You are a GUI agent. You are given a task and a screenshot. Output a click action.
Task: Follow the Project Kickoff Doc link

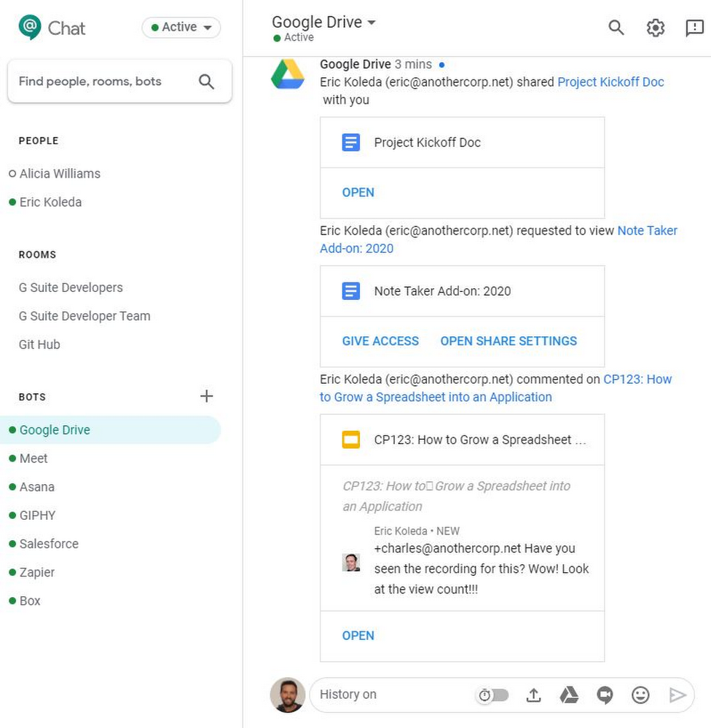pyautogui.click(x=610, y=82)
